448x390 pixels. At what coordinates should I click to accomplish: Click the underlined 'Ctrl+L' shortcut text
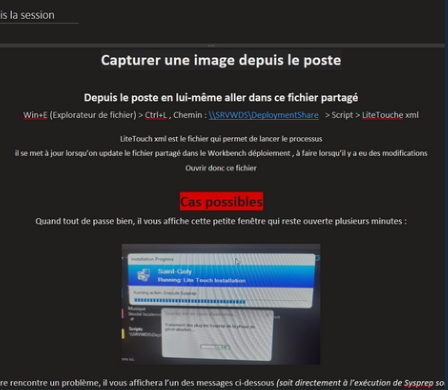pos(156,115)
